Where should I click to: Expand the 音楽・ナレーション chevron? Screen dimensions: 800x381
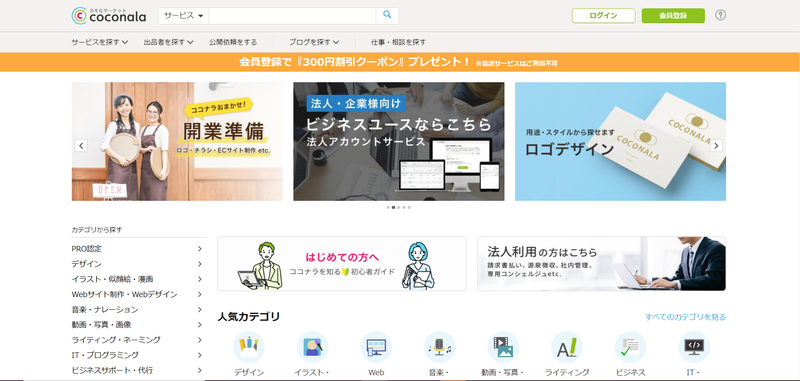[199, 310]
